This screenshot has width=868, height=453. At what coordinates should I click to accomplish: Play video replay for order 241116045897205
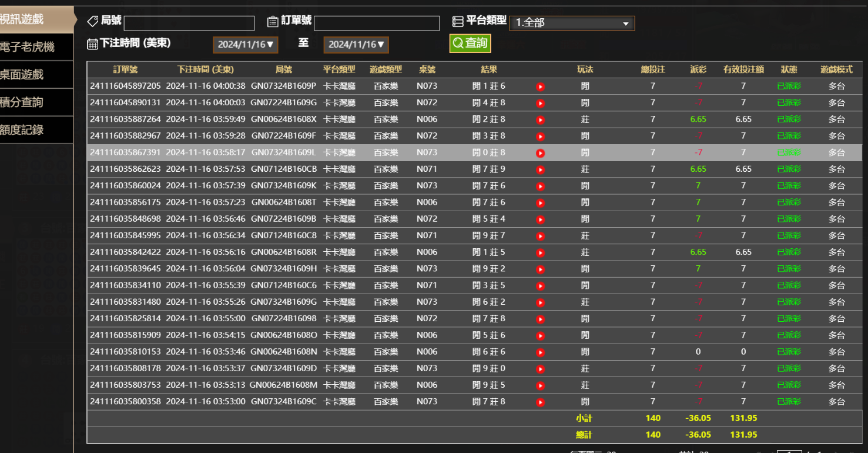[x=540, y=86]
